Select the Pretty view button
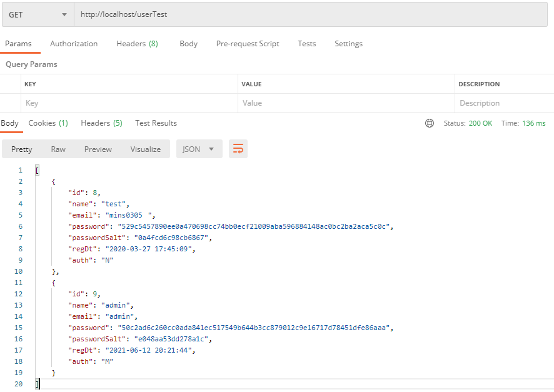 click(21, 149)
